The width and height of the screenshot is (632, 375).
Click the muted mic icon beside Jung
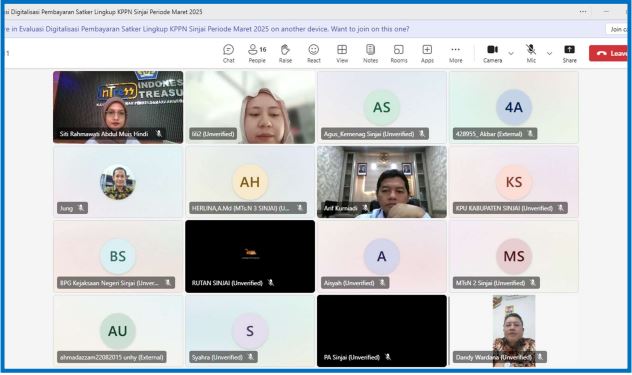(x=81, y=208)
